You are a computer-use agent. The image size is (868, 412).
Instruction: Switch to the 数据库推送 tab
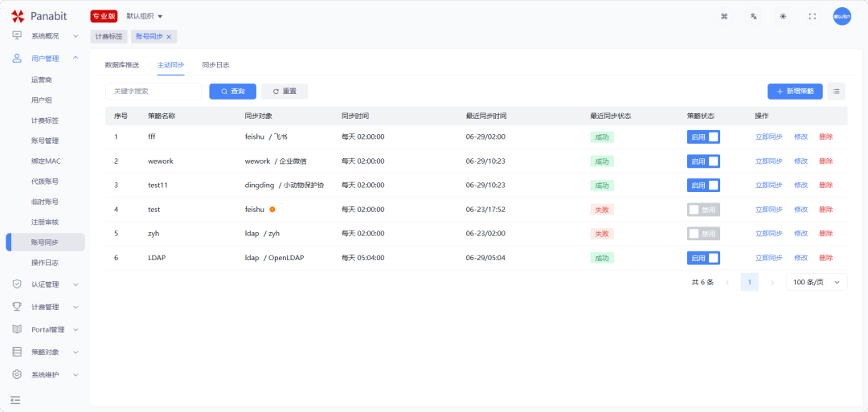pyautogui.click(x=122, y=65)
